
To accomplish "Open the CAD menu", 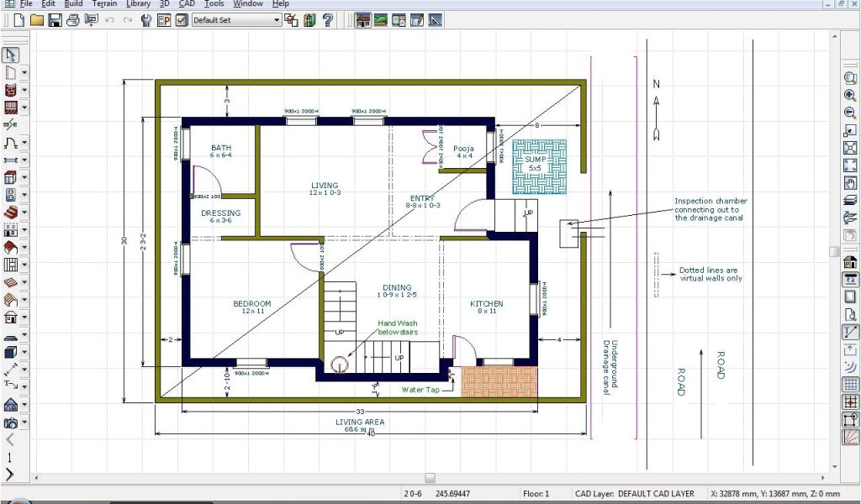I will coord(187,4).
